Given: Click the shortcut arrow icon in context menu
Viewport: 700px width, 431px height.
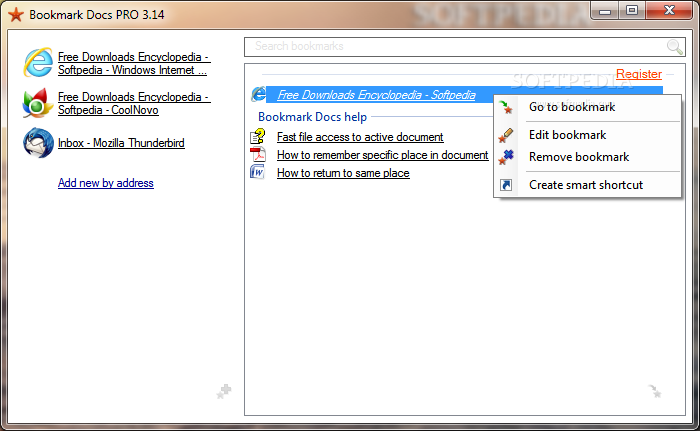Looking at the screenshot, I should 506,185.
